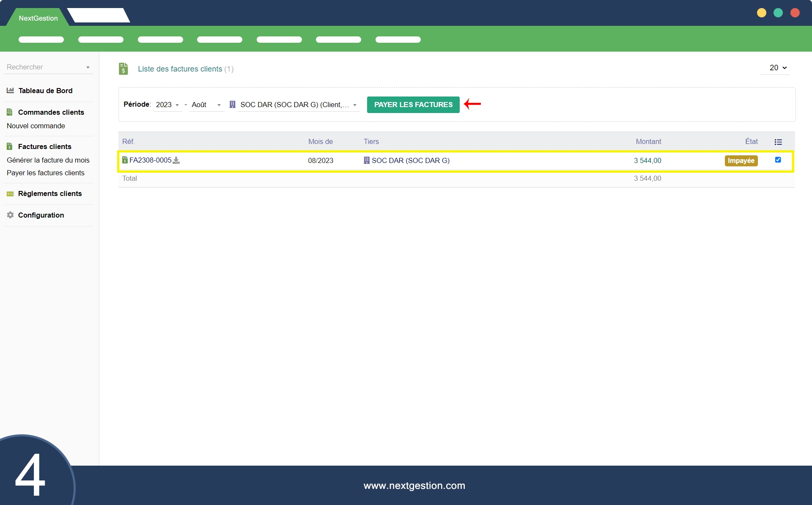812x505 pixels.
Task: Download invoice FA2308-0005 via download icon
Action: tap(176, 160)
